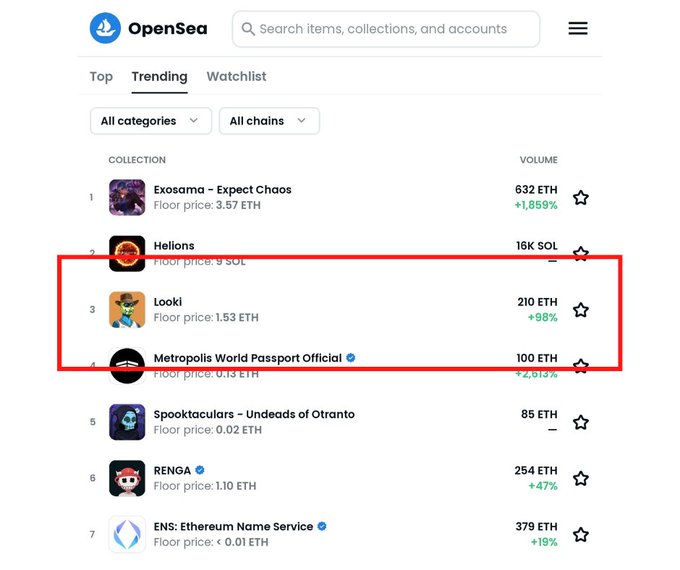Expand the All categories dropdown
680x570 pixels.
pos(151,121)
